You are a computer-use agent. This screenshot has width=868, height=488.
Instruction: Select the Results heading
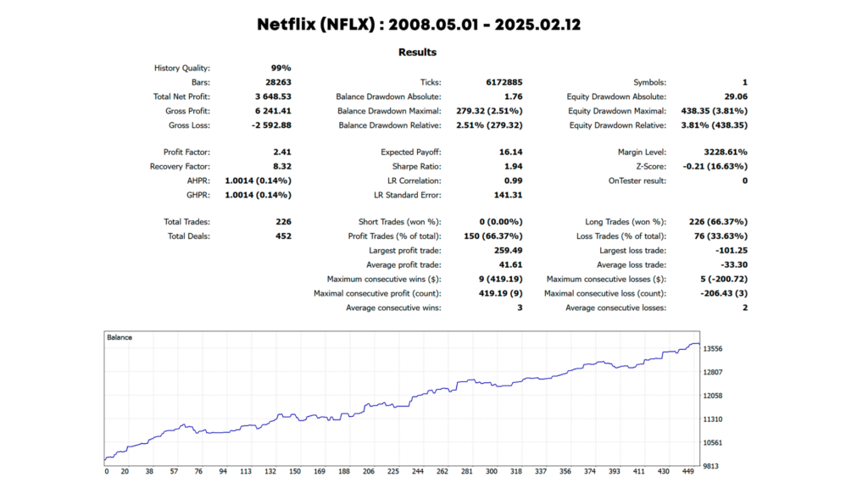417,52
